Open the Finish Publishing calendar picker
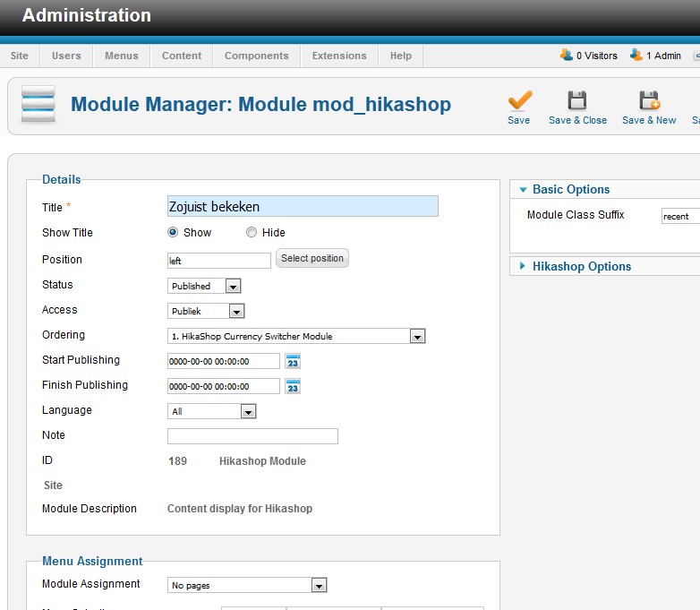 point(293,387)
